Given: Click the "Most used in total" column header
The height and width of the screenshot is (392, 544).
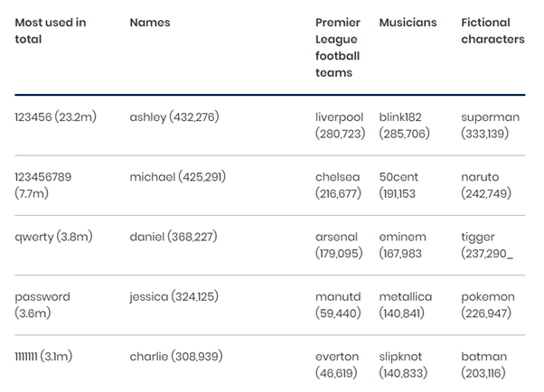Looking at the screenshot, I should pos(51,31).
